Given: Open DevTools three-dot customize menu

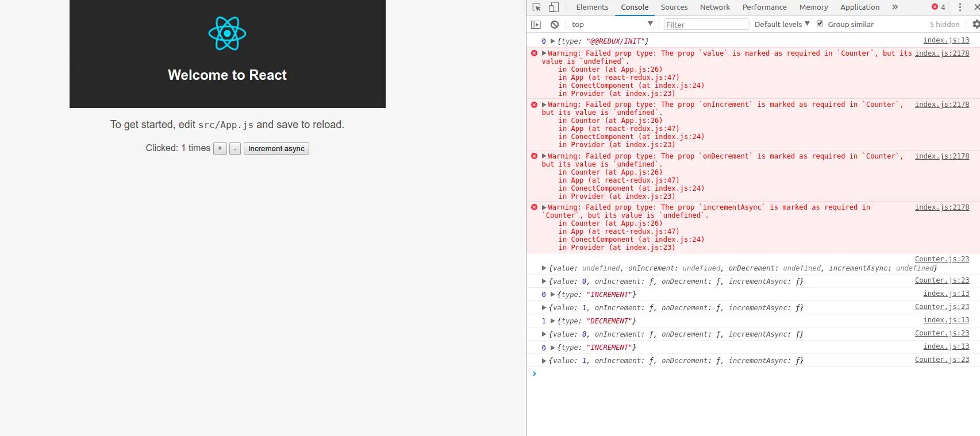Looking at the screenshot, I should pyautogui.click(x=959, y=7).
